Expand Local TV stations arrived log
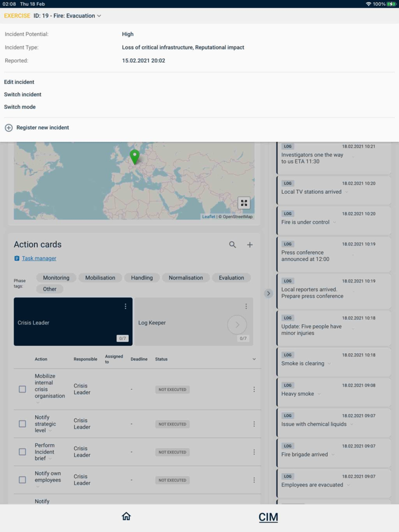399x532 pixels. pyautogui.click(x=347, y=192)
